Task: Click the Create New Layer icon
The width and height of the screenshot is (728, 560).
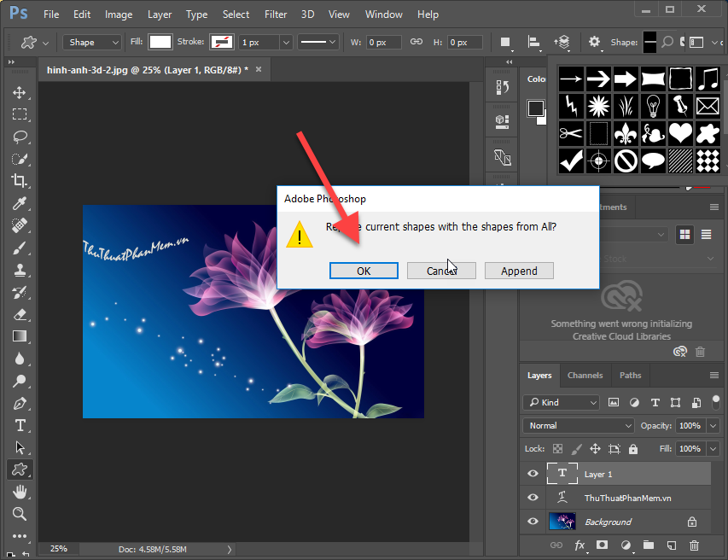Action: pyautogui.click(x=671, y=545)
